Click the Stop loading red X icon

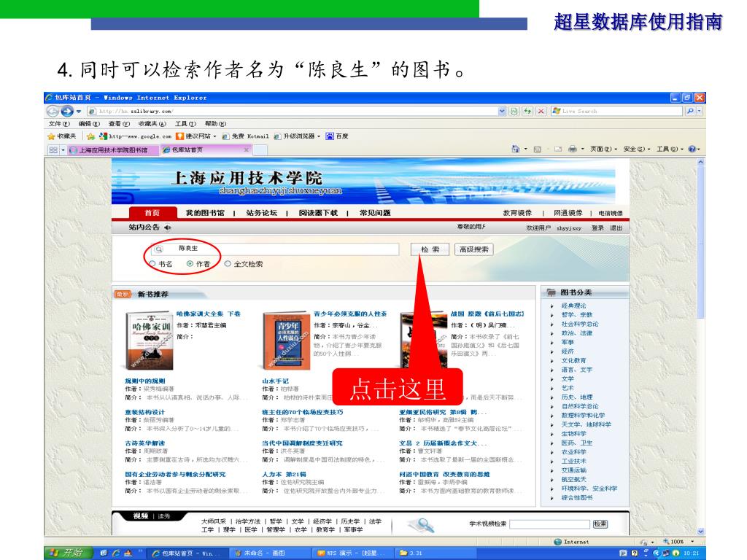(541, 111)
